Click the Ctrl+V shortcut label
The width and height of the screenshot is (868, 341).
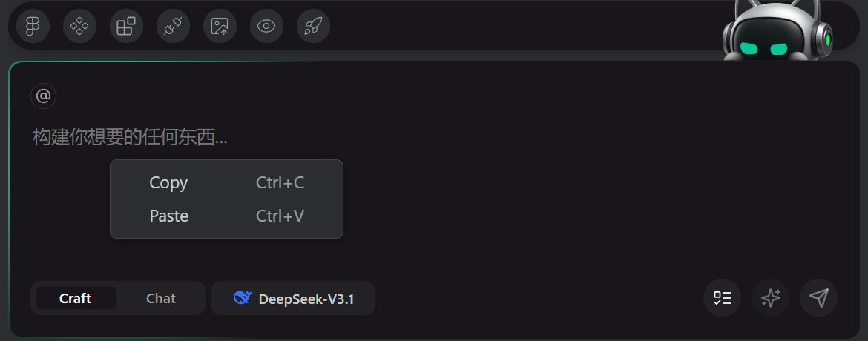[x=280, y=216]
